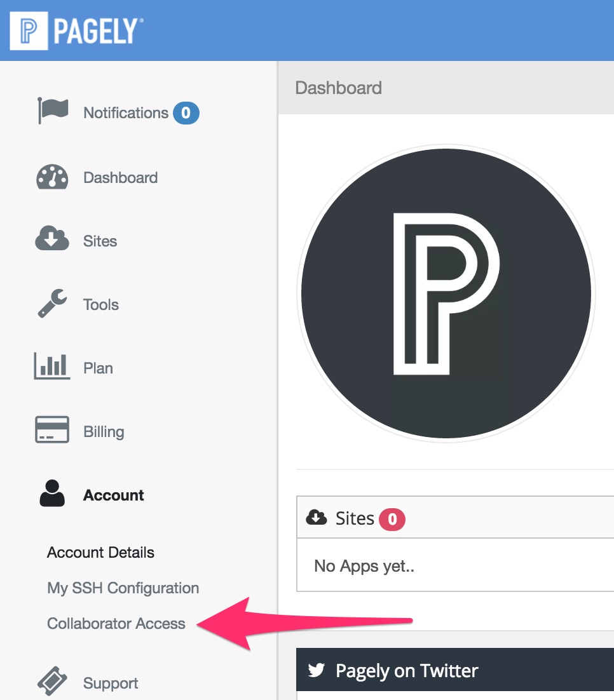
Task: Click the Dashboard gauge icon
Action: 52,177
